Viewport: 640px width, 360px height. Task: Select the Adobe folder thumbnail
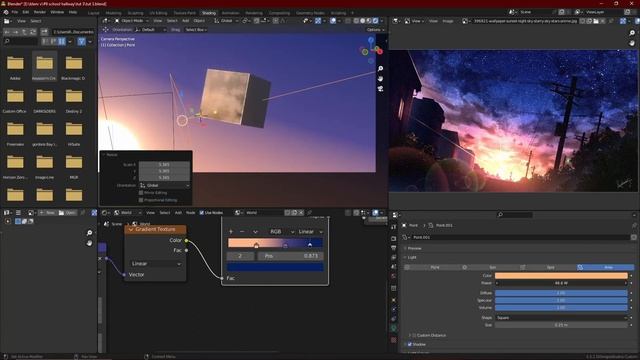15,64
